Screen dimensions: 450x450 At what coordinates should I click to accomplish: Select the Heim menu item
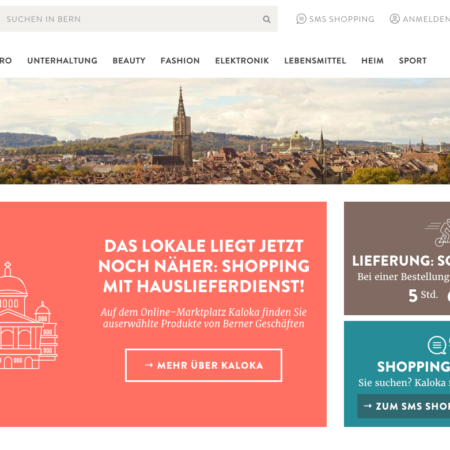[x=372, y=61]
